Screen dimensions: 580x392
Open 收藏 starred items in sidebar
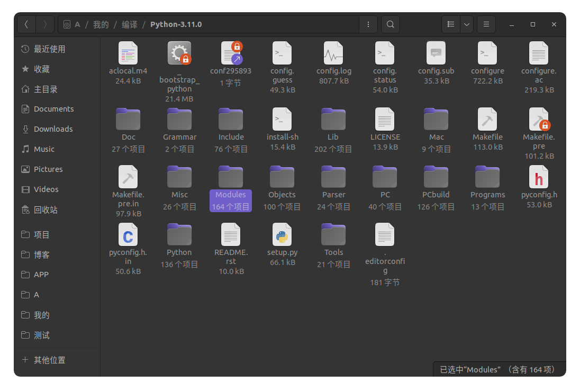pyautogui.click(x=57, y=69)
